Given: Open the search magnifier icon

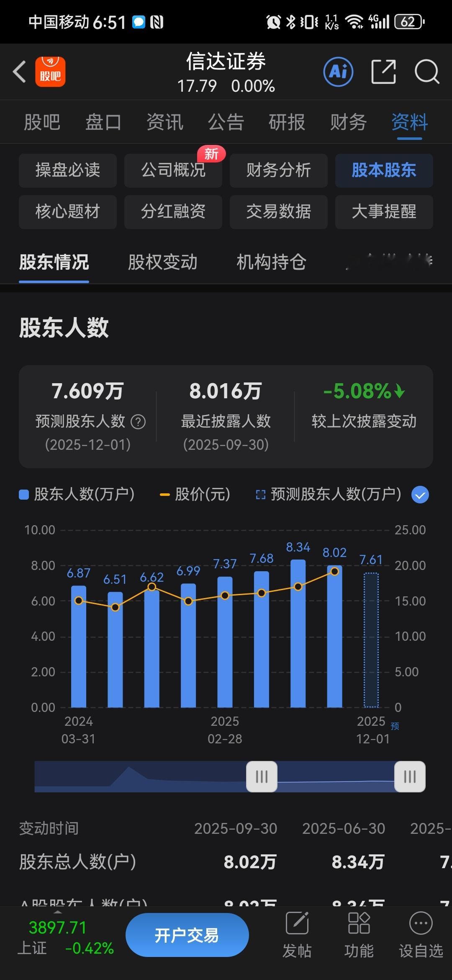Looking at the screenshot, I should [x=426, y=72].
